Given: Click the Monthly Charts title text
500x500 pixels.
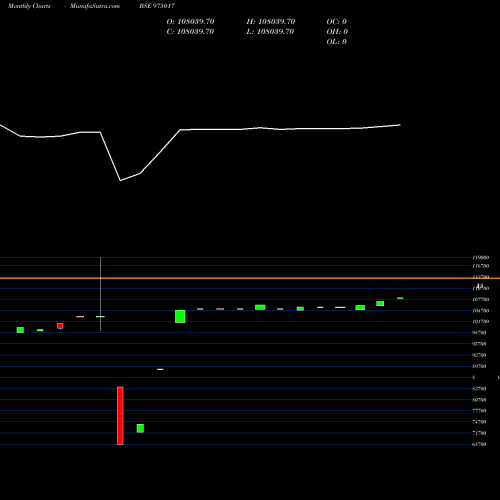Looking at the screenshot, I should point(29,6).
